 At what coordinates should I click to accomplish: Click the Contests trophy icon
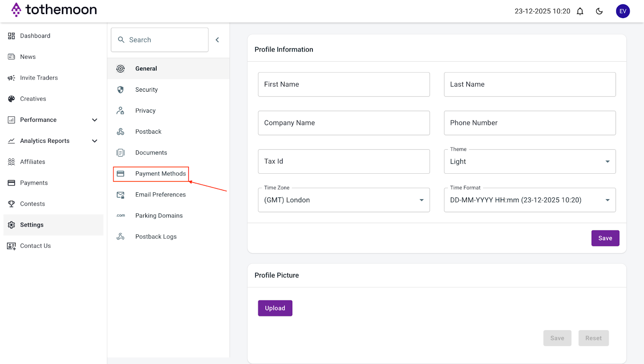[x=11, y=204]
